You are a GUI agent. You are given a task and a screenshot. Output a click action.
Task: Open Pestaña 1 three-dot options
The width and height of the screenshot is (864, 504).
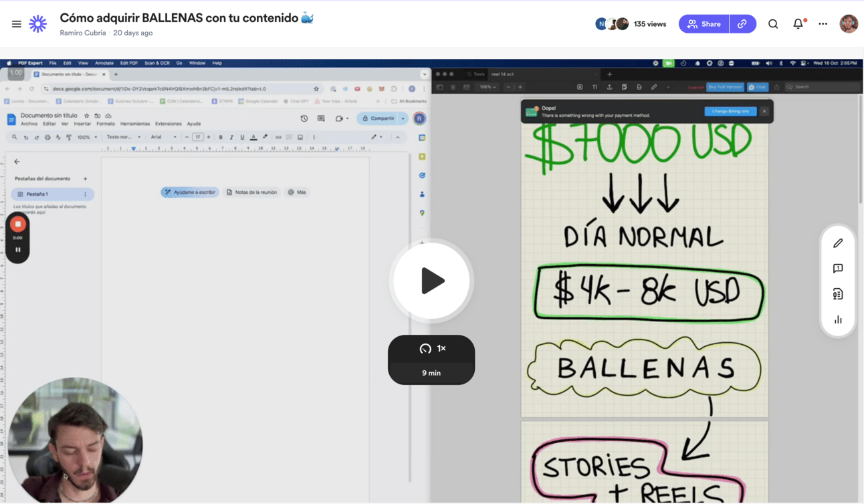coord(85,194)
